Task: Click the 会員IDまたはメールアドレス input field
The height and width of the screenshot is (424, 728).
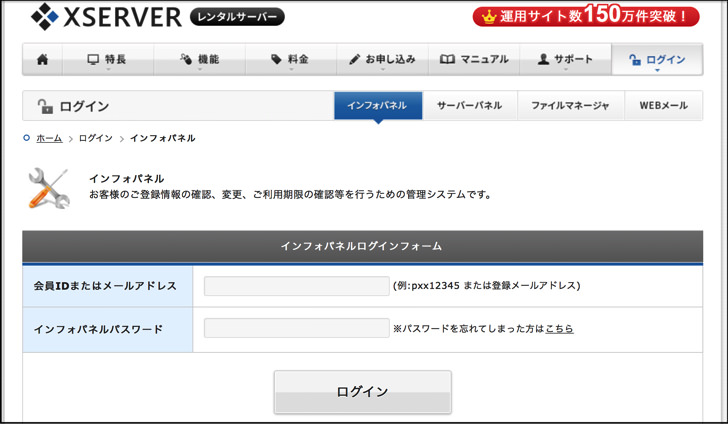Action: click(x=296, y=286)
